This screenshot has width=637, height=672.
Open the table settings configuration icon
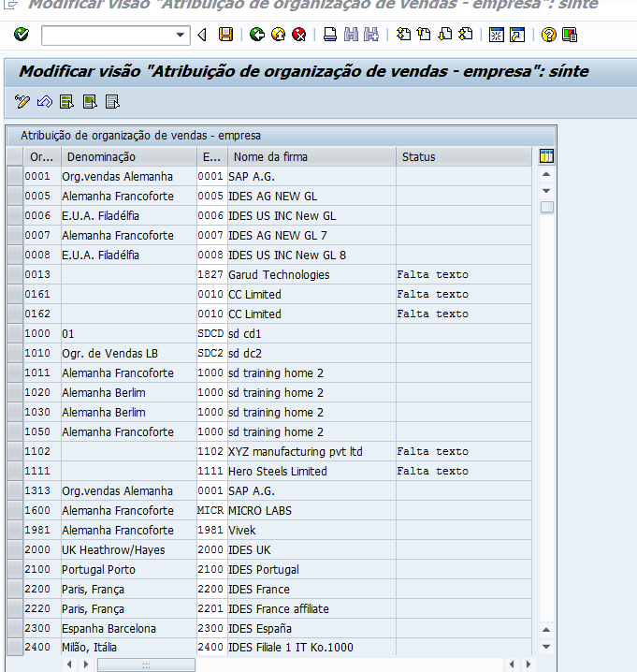click(546, 156)
